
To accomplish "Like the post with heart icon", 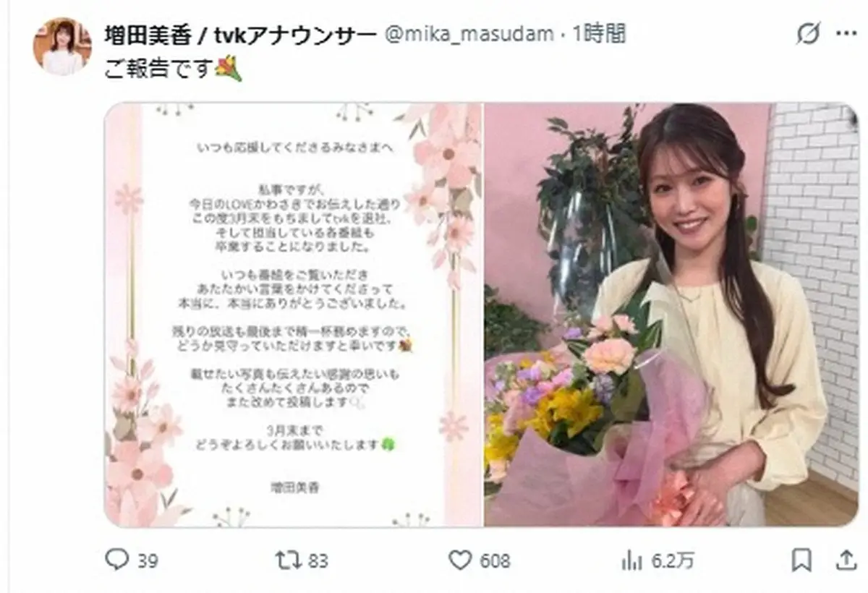I will [461, 560].
